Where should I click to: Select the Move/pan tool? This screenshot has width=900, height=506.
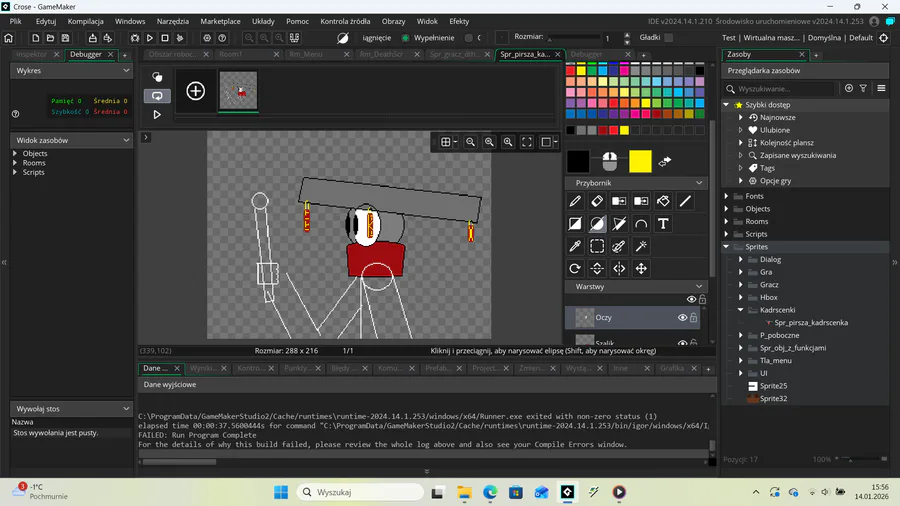[x=641, y=268]
